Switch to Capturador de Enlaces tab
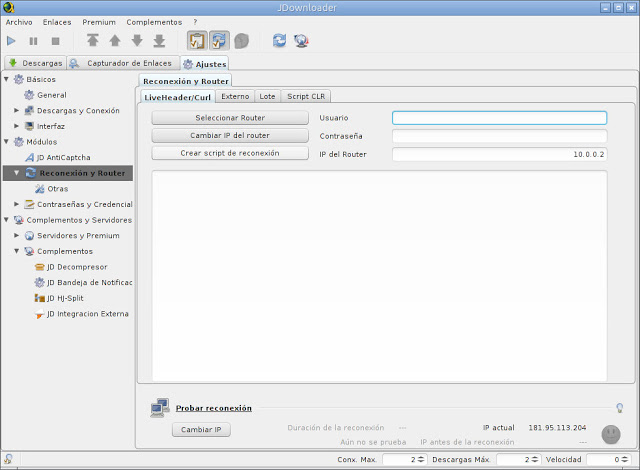The width and height of the screenshot is (640, 470). point(123,63)
